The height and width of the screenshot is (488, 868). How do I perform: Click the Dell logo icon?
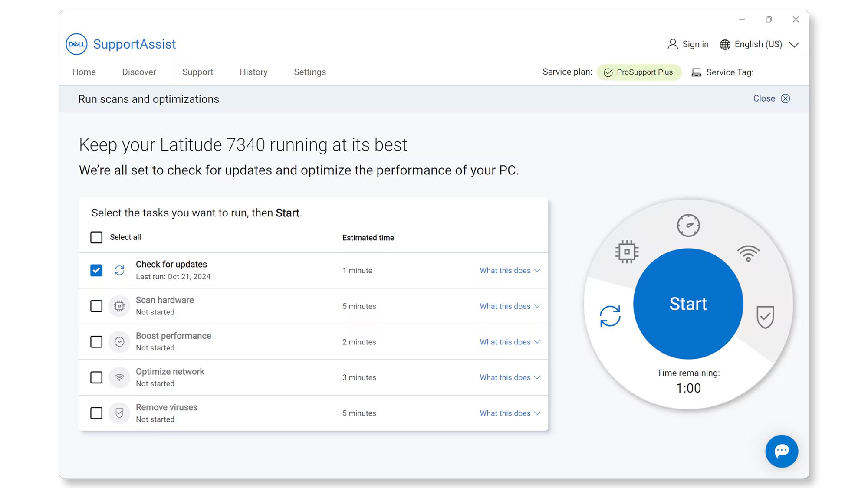(76, 44)
